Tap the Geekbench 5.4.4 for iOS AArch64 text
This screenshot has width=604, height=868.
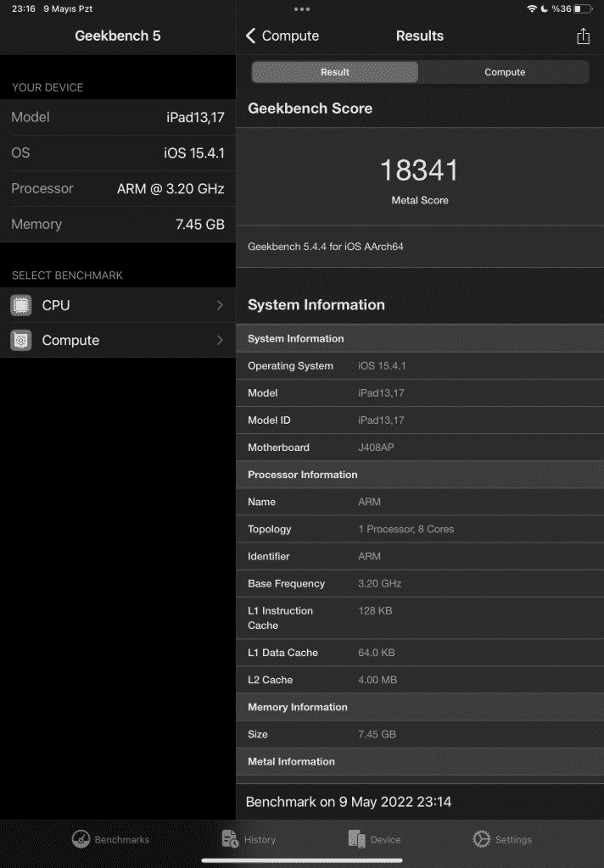pyautogui.click(x=325, y=247)
